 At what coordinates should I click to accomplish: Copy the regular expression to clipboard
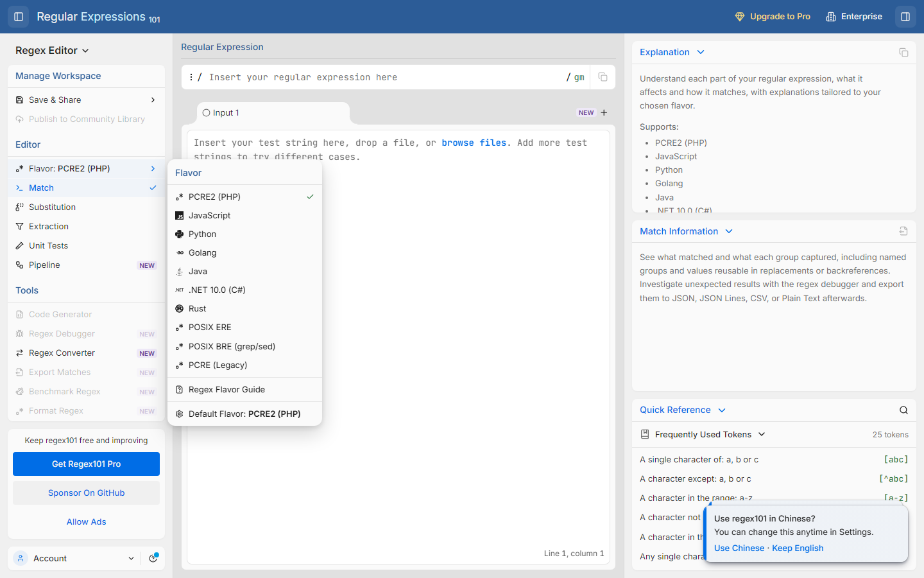point(603,77)
